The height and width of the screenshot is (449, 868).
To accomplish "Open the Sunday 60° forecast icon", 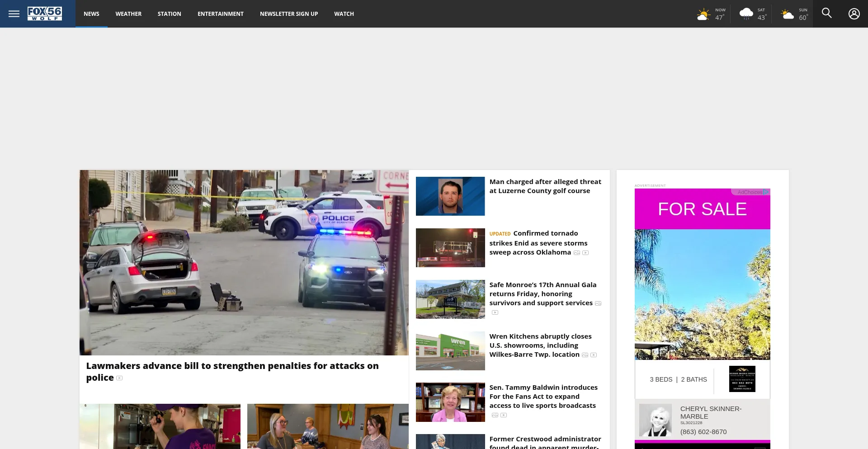I will point(788,14).
